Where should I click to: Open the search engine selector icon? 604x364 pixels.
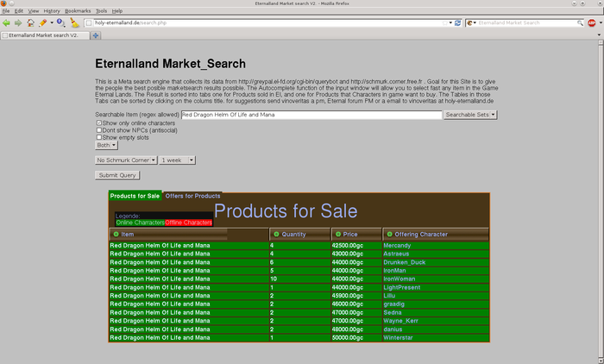click(x=471, y=23)
